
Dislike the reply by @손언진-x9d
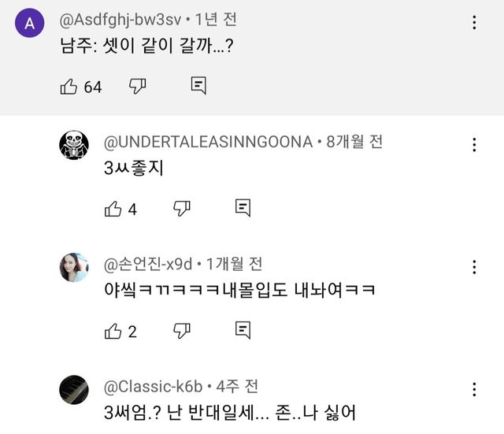pos(182,331)
